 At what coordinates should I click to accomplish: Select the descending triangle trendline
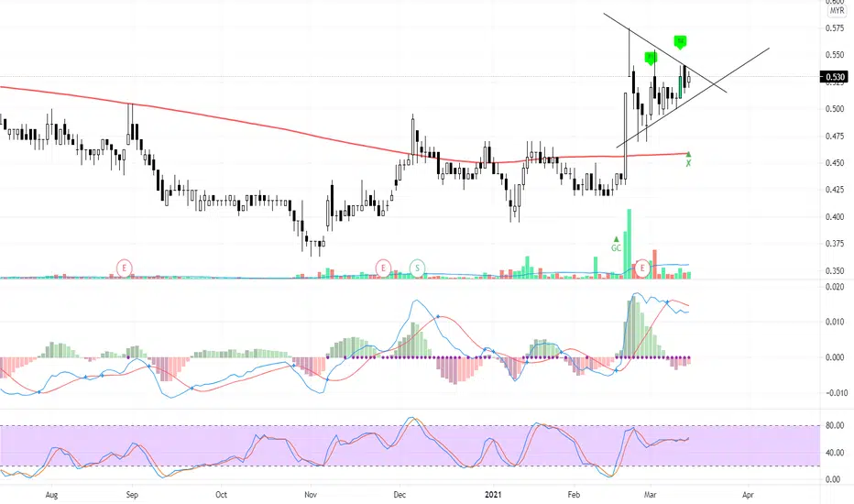[664, 52]
